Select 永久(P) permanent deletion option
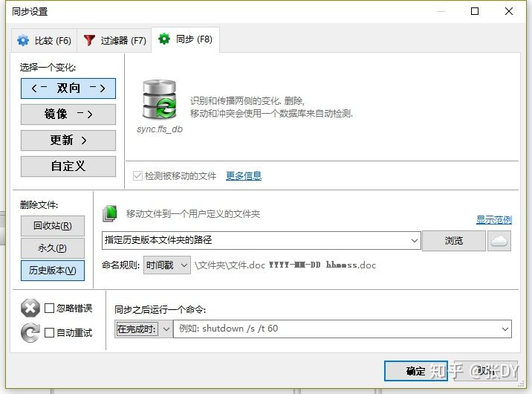 point(53,248)
